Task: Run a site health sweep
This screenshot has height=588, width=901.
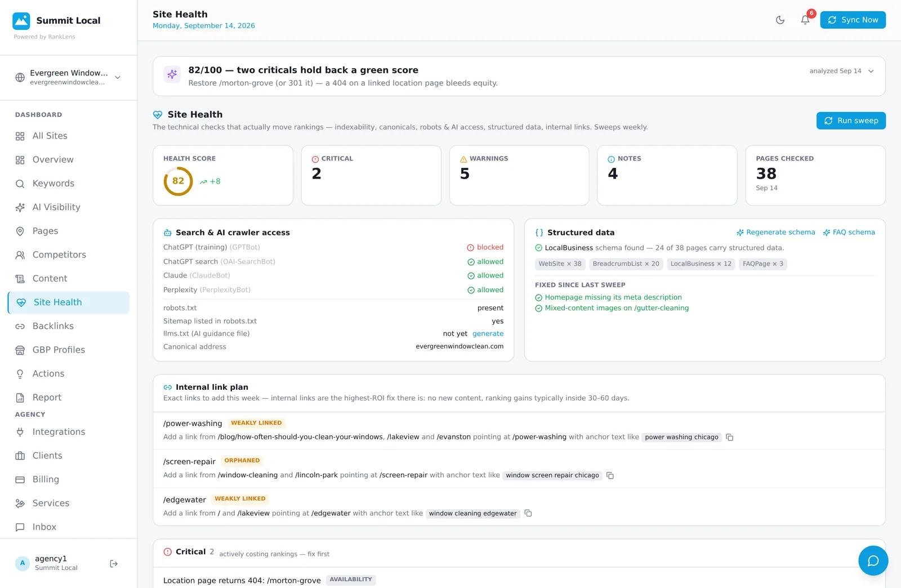Action: [x=851, y=121]
